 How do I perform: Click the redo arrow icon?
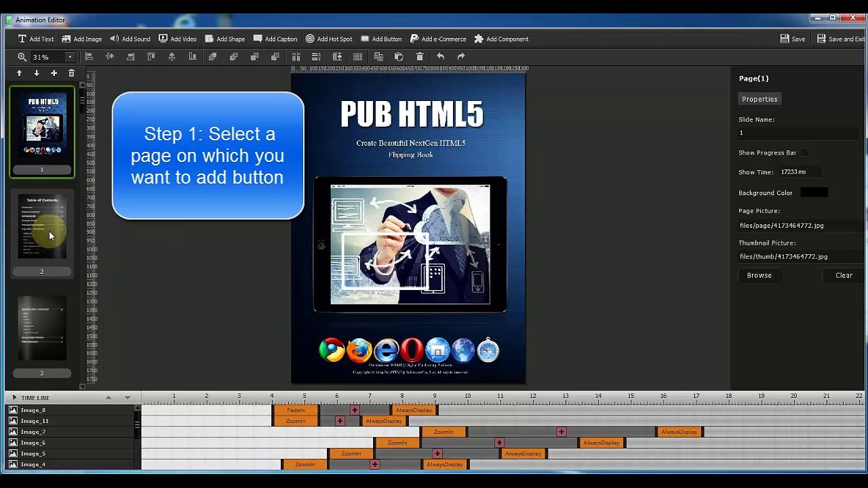pyautogui.click(x=461, y=57)
